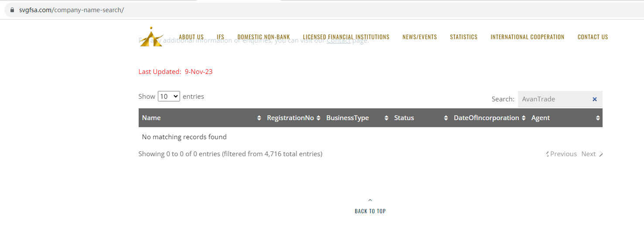This screenshot has height=228, width=644.
Task: Sort by DateOfIncorporation column arrows
Action: pyautogui.click(x=524, y=118)
